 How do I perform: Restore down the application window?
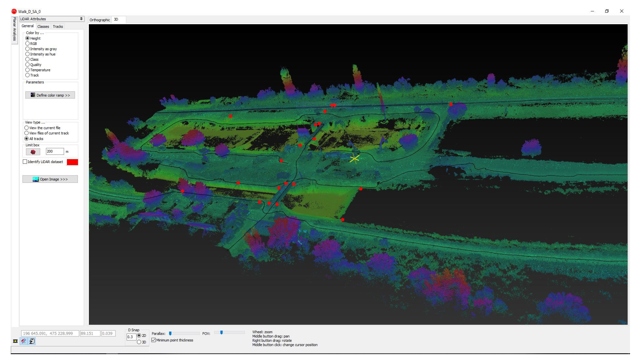[x=607, y=11]
